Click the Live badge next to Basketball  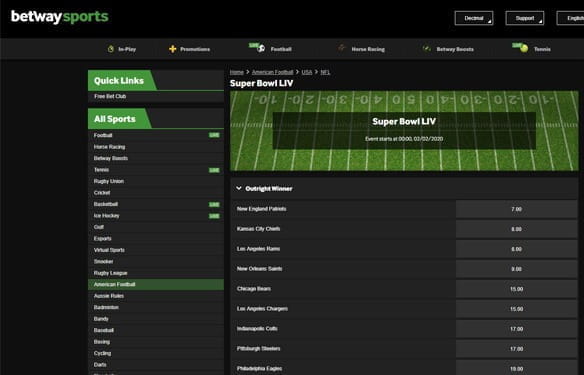(x=214, y=204)
